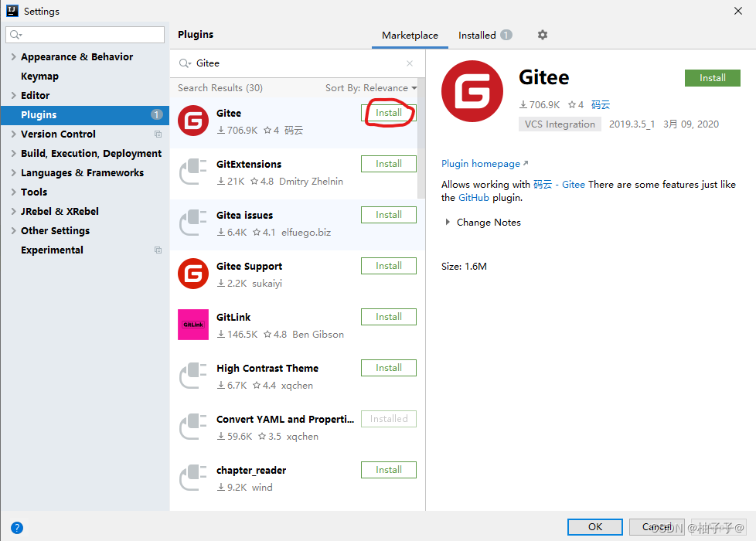Viewport: 756px width, 541px height.
Task: Expand the Other Settings node
Action: [13, 230]
